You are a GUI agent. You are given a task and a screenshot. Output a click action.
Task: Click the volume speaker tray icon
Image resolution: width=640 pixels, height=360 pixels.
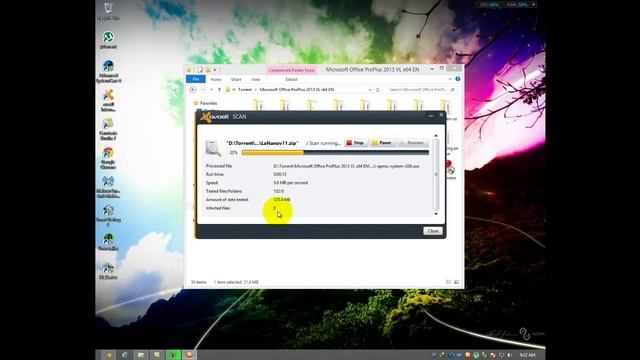click(x=510, y=355)
